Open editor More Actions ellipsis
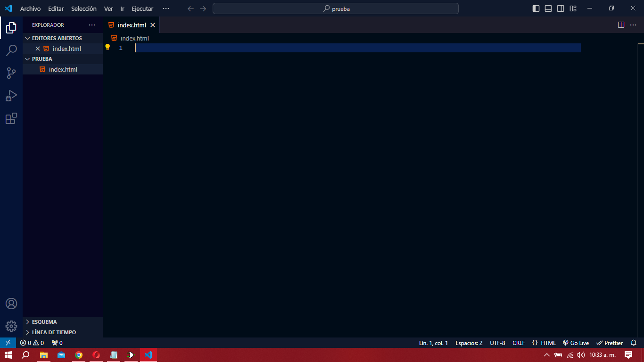Image resolution: width=644 pixels, height=362 pixels. [633, 25]
